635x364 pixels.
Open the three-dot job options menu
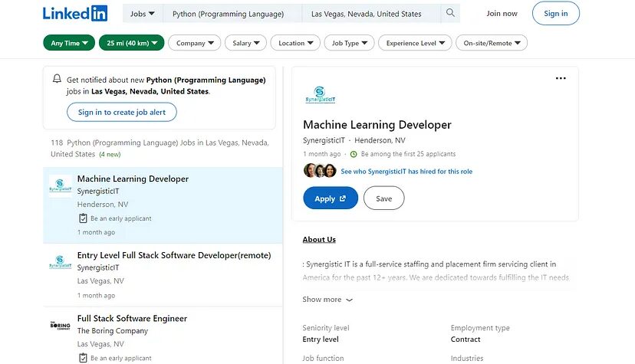561,78
